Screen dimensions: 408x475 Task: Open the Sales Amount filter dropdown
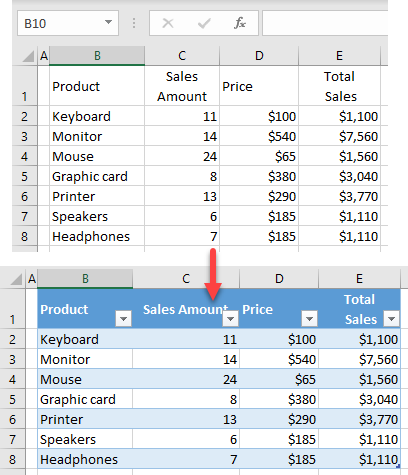(x=230, y=319)
